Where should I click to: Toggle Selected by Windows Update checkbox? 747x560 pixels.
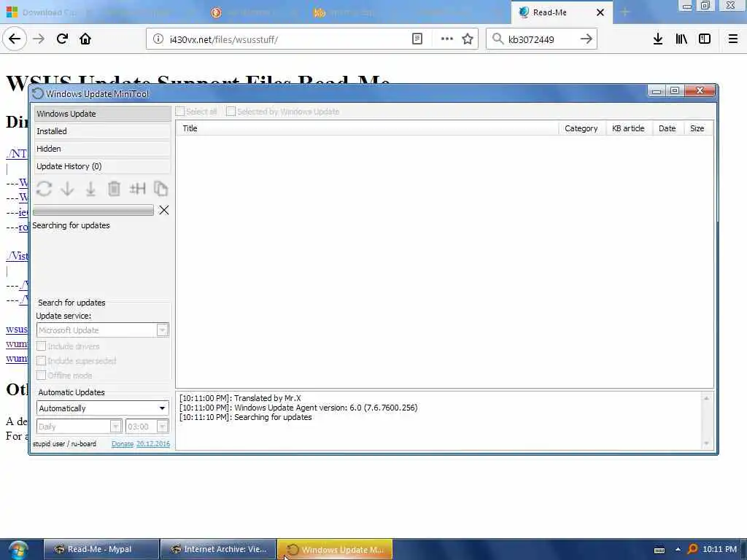[x=231, y=112]
